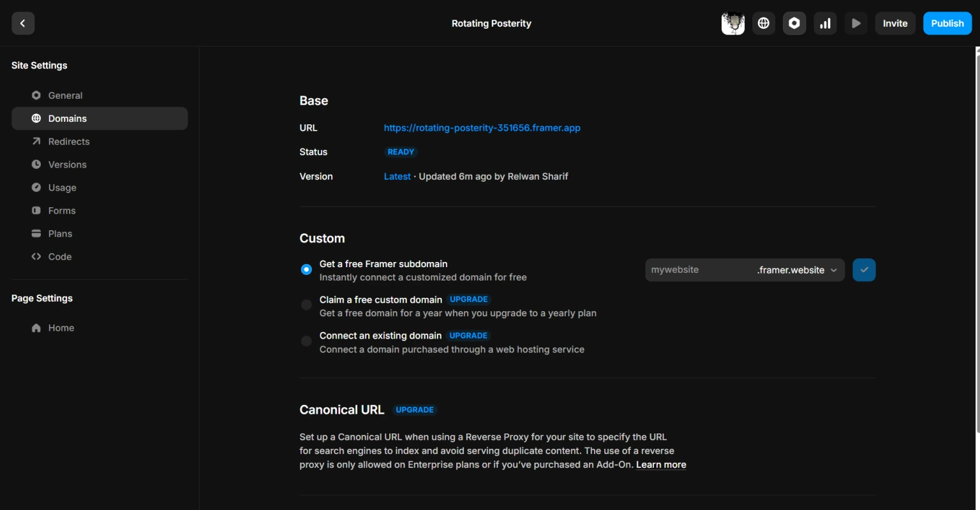Screen dimensions: 980x510
Task: Click UPGRADE badge next to Canonical URL
Action: pos(415,410)
